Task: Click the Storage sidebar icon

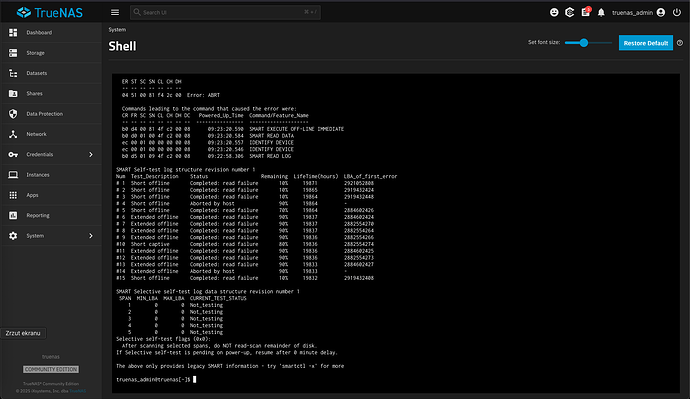Action: (13, 53)
